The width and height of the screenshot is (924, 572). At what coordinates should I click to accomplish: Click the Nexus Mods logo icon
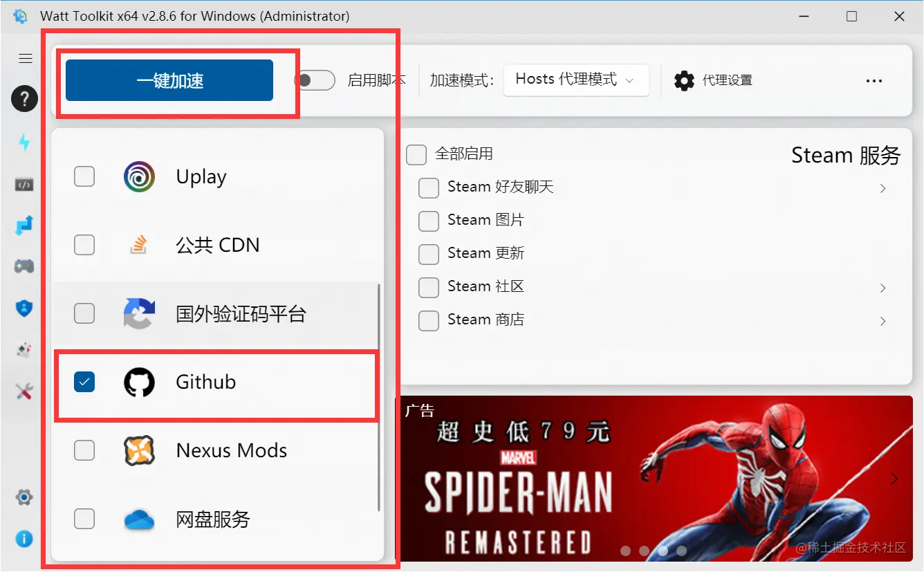click(139, 451)
